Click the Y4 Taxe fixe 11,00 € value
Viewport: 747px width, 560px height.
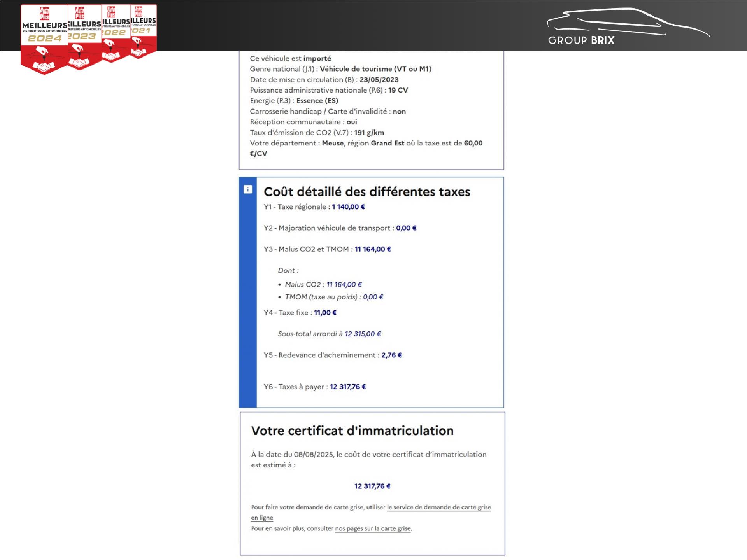(x=325, y=313)
